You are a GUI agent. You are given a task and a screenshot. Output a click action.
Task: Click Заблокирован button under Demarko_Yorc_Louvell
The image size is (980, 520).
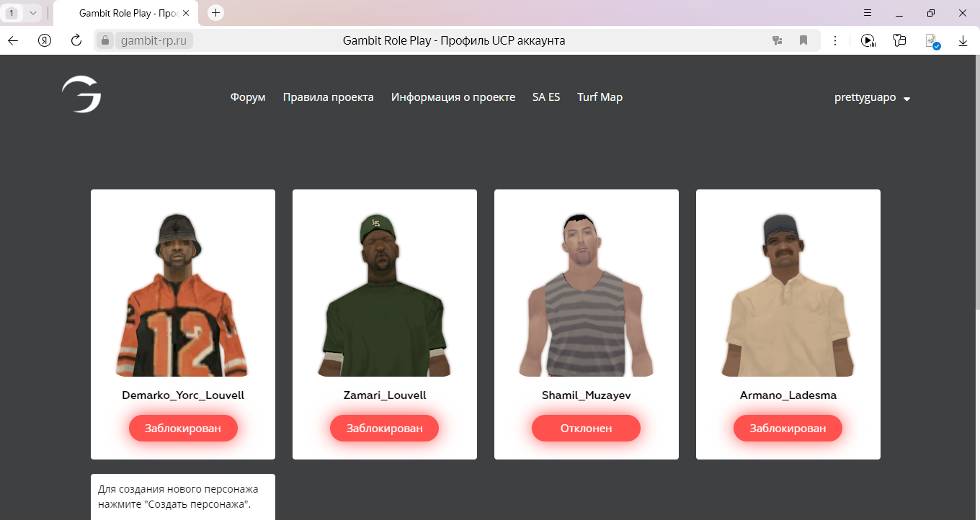pos(183,428)
